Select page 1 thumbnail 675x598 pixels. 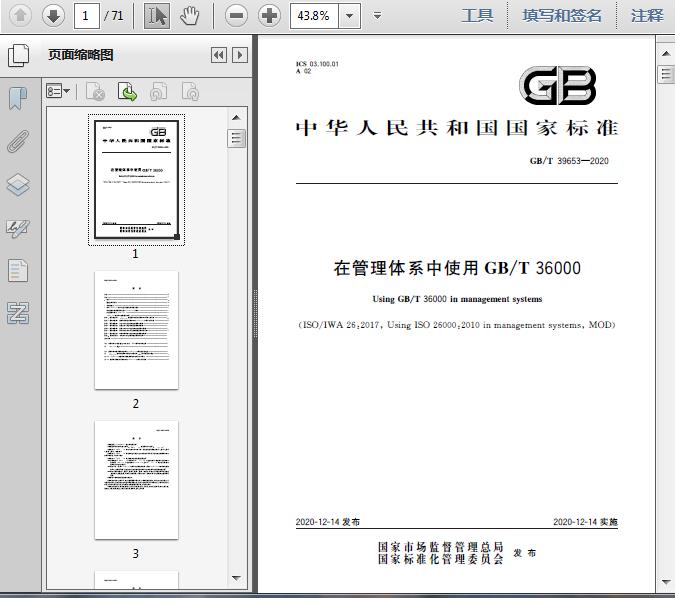click(136, 180)
